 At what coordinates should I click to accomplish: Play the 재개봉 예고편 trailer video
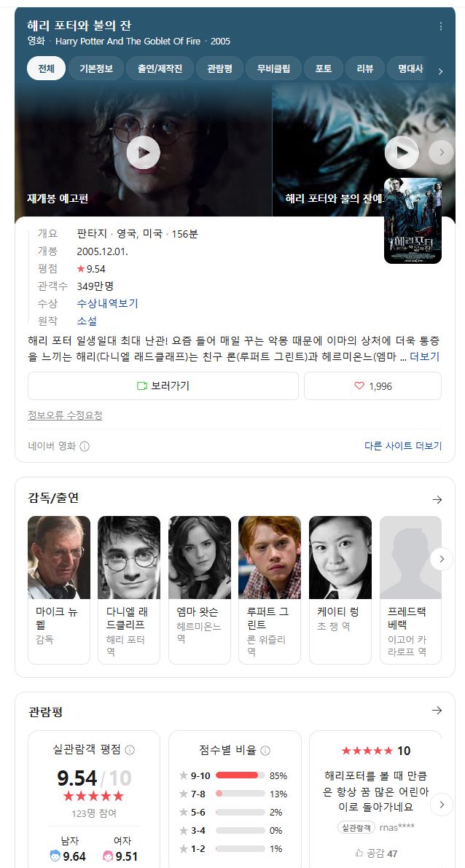[144, 152]
